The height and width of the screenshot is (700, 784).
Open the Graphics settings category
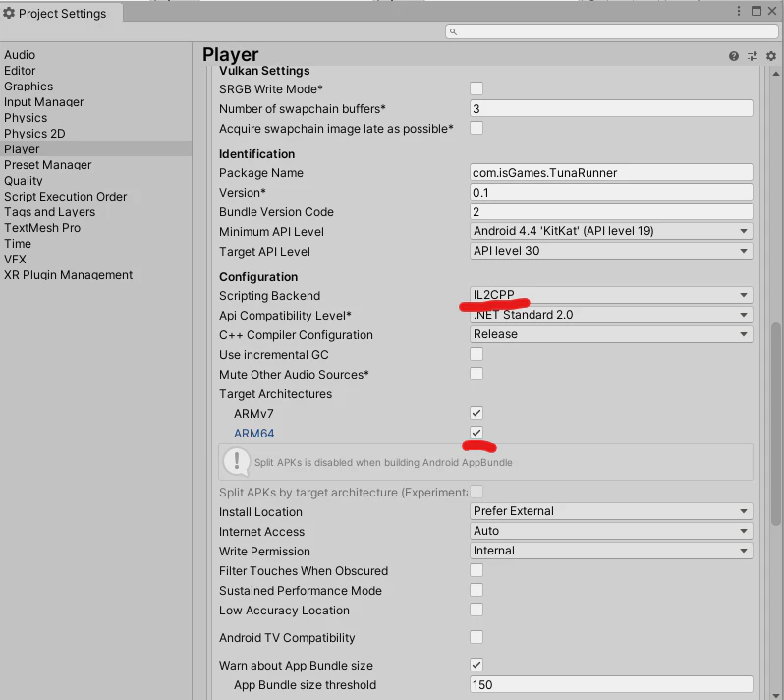[28, 87]
